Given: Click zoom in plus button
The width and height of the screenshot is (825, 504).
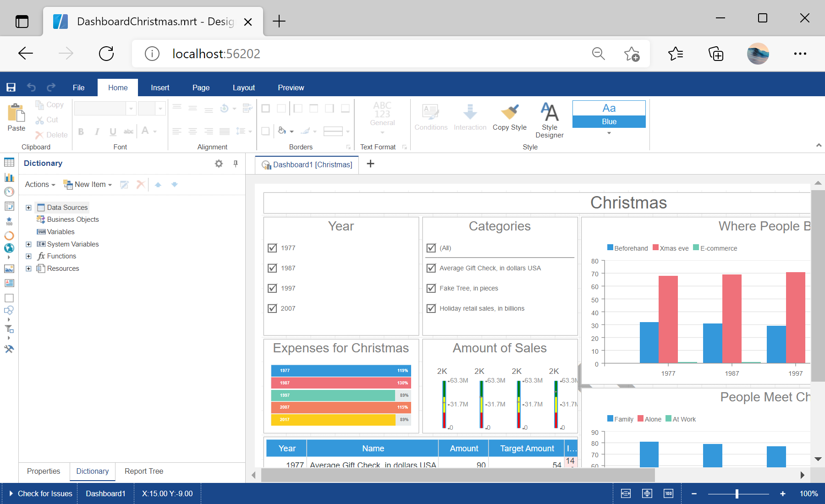Looking at the screenshot, I should (x=782, y=493).
